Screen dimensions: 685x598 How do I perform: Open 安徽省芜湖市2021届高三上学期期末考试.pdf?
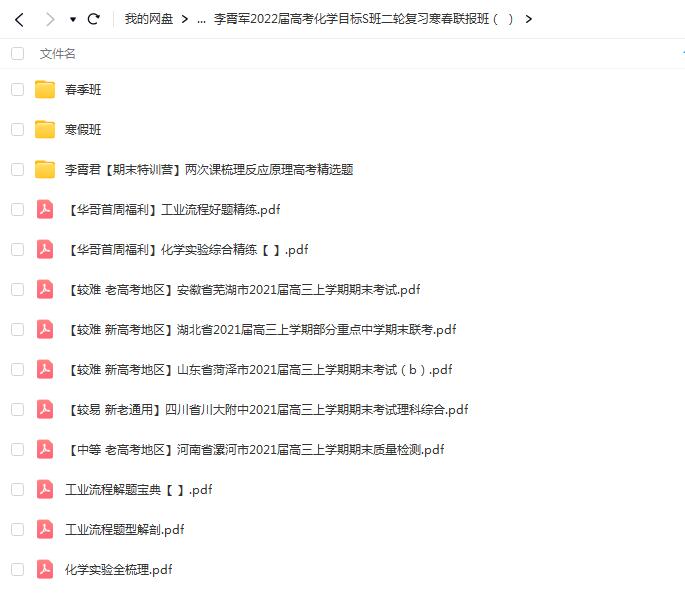[x=242, y=289]
